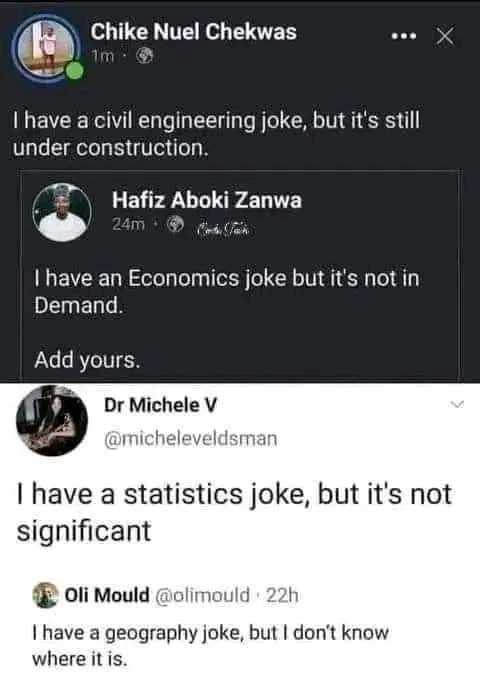
Task: Click the 24m timestamp on shared post
Action: click(x=128, y=225)
